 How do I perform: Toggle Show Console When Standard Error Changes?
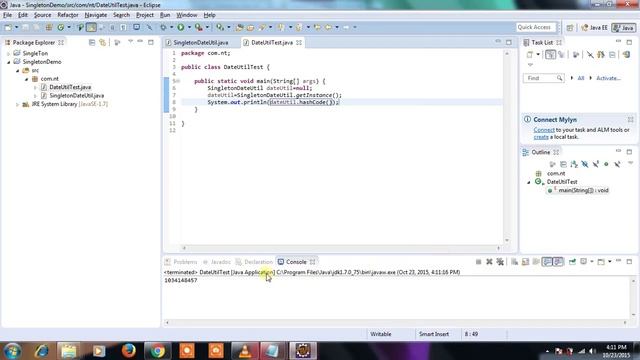point(558,262)
